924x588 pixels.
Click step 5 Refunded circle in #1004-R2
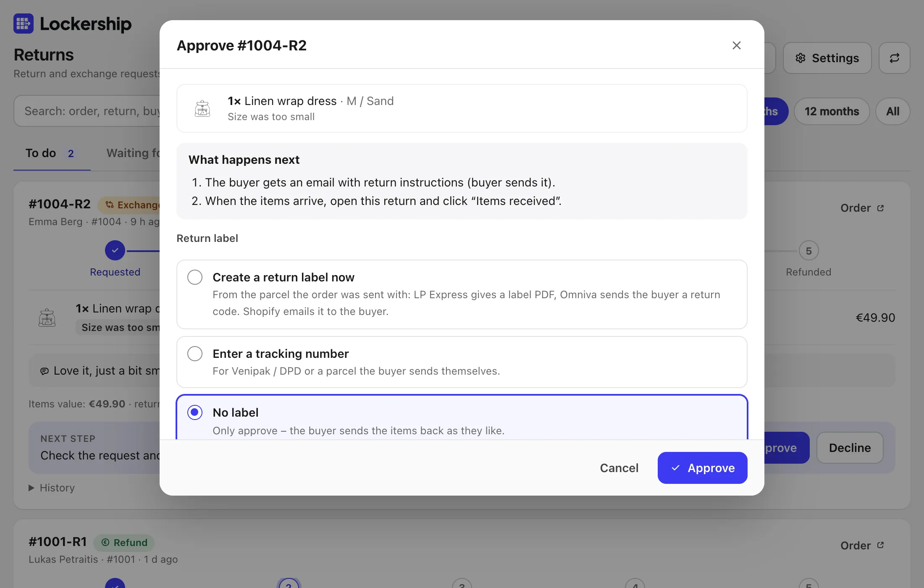click(808, 251)
